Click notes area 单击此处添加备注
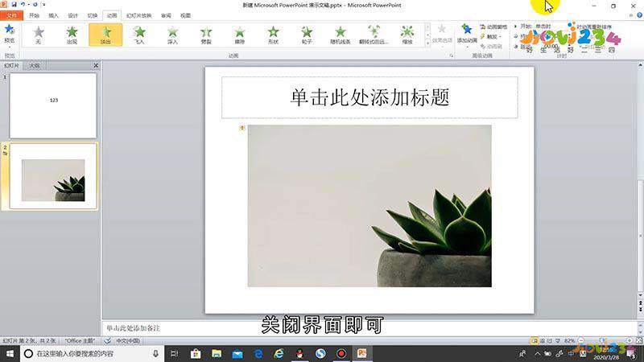 [x=133, y=328]
